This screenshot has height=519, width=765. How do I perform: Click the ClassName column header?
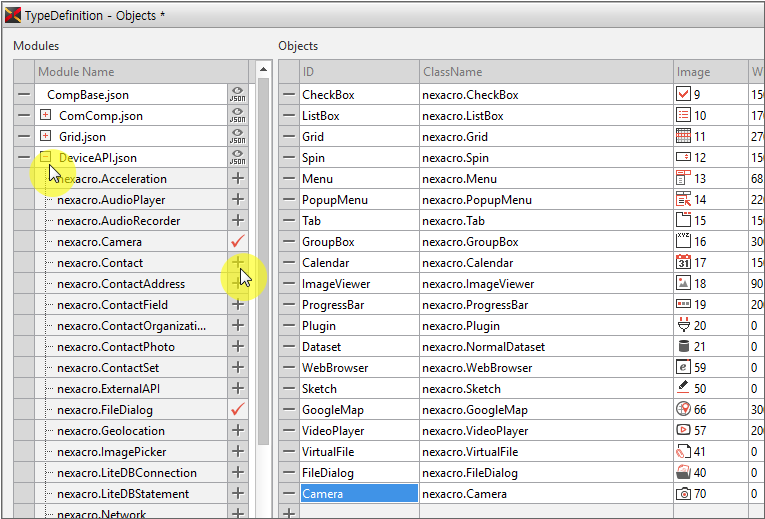coord(545,72)
